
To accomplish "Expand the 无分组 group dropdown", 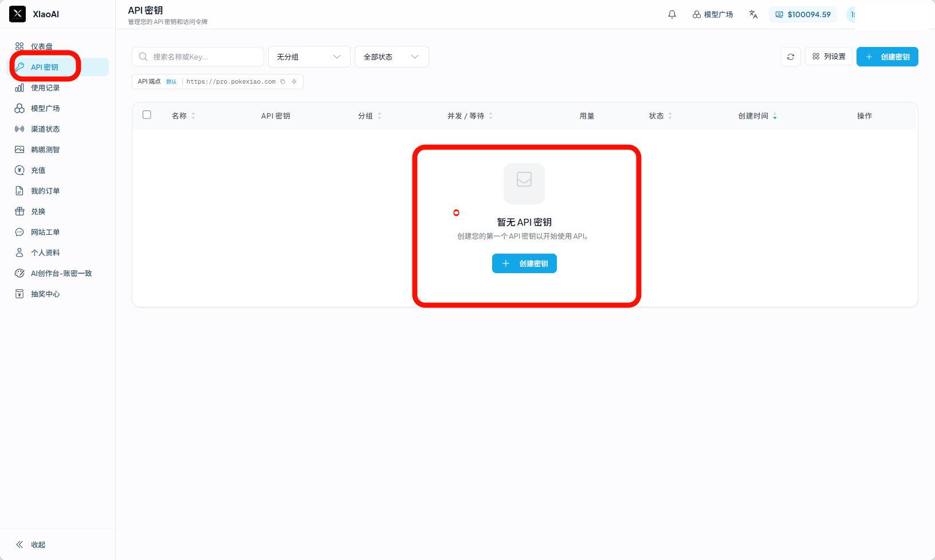I will tap(309, 57).
